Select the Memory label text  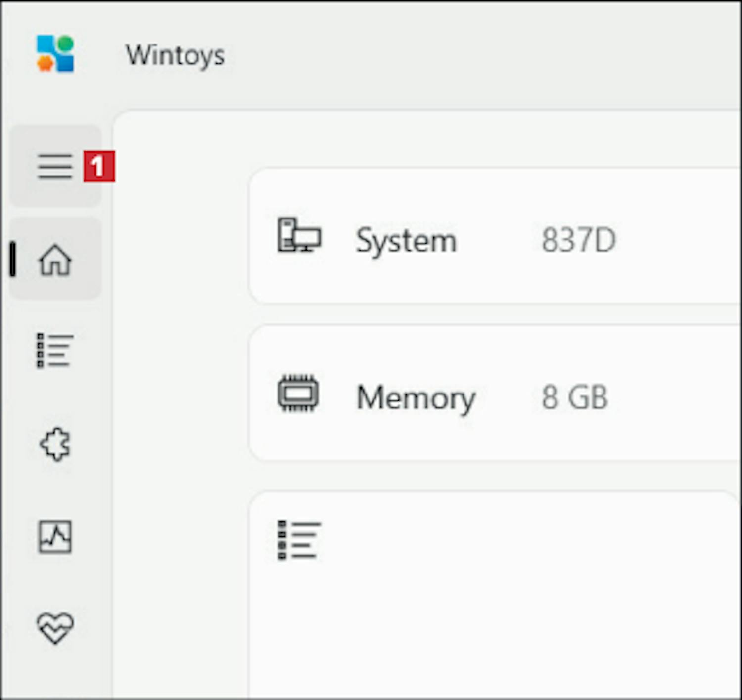416,398
